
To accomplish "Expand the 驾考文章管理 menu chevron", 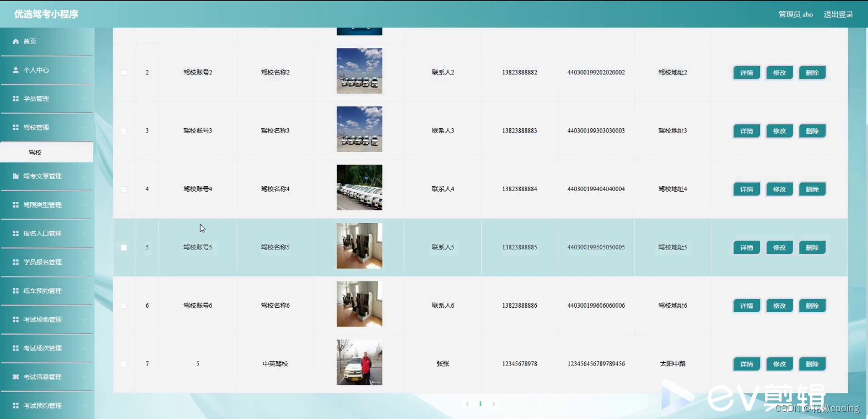I will (85, 176).
